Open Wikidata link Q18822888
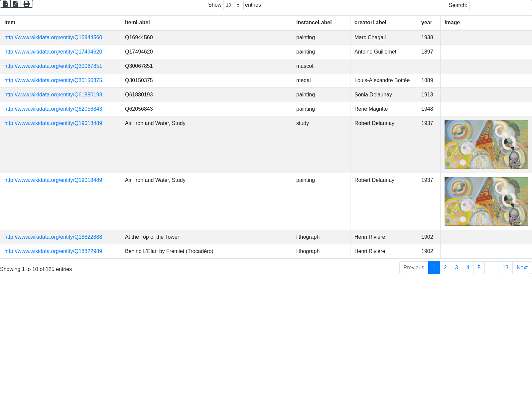The width and height of the screenshot is (532, 399). tap(53, 237)
